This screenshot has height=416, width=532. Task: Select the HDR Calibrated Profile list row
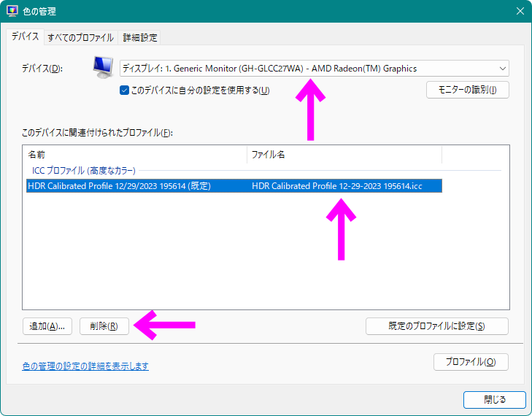pyautogui.click(x=234, y=186)
